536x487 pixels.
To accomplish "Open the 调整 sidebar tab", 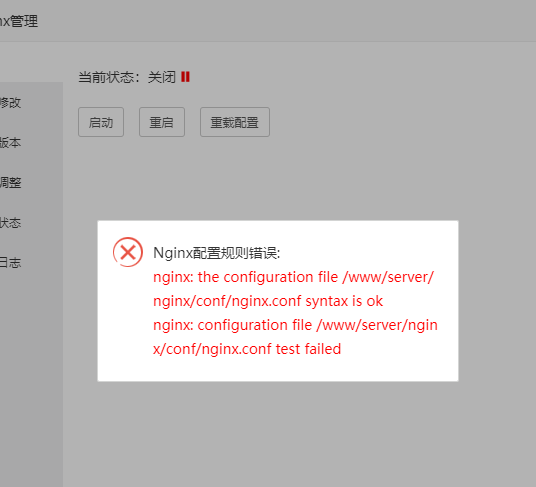I will click(11, 182).
